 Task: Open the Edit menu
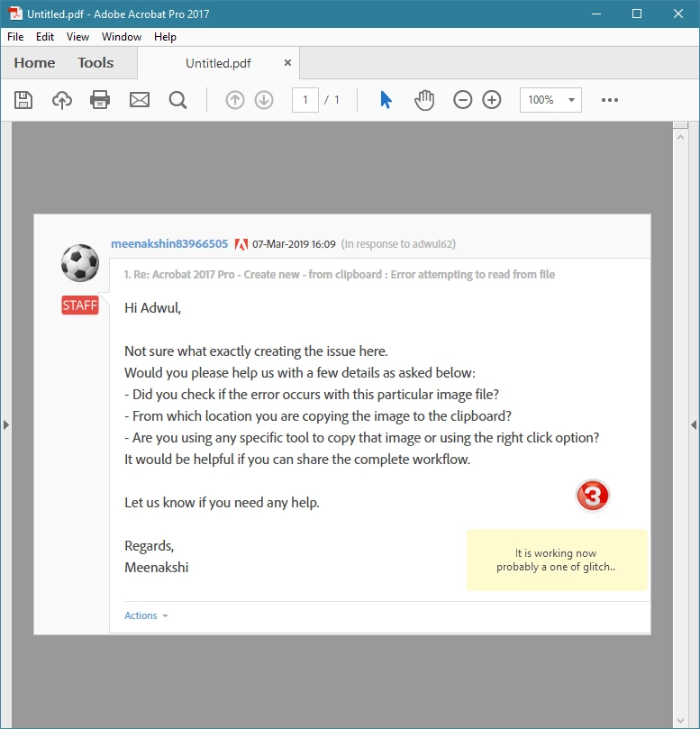tap(45, 37)
